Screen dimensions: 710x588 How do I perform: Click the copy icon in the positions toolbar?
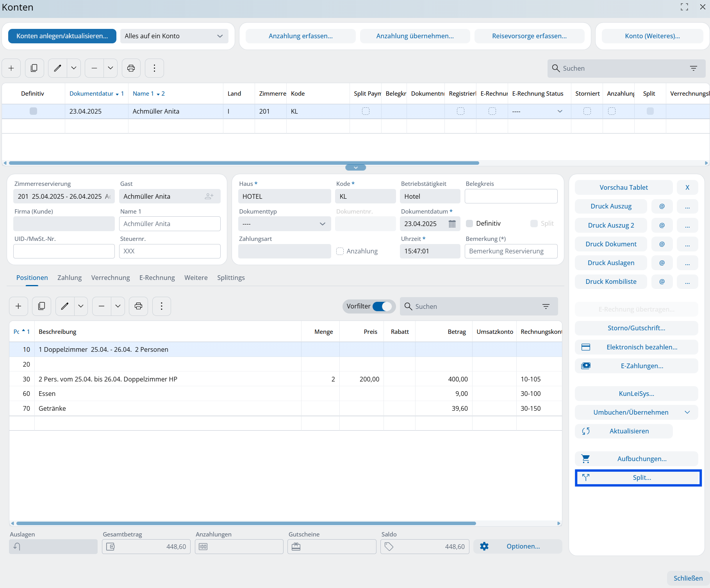coord(41,306)
